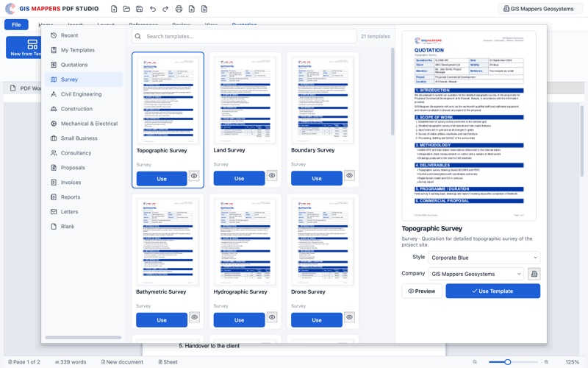Select the Small Business category

pyautogui.click(x=83, y=138)
